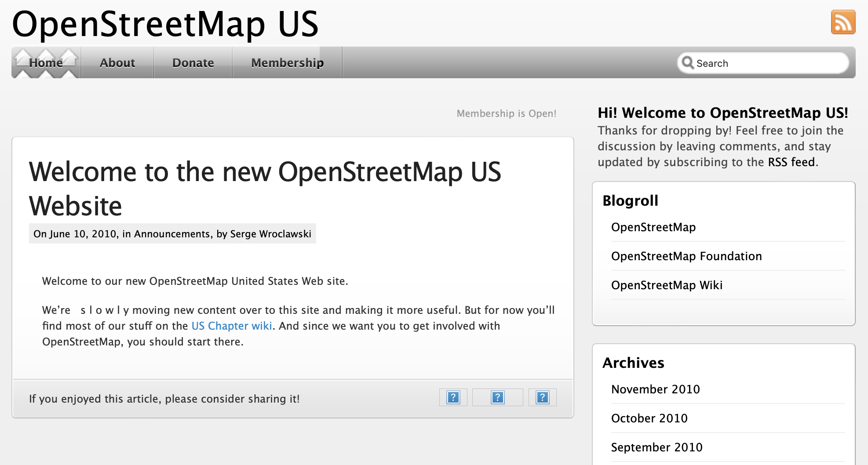
Task: Open the Donate menu item
Action: tap(193, 62)
